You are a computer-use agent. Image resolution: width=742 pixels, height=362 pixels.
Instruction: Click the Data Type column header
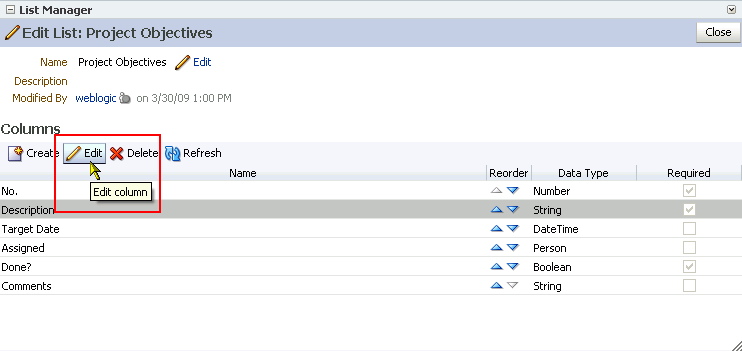(583, 173)
